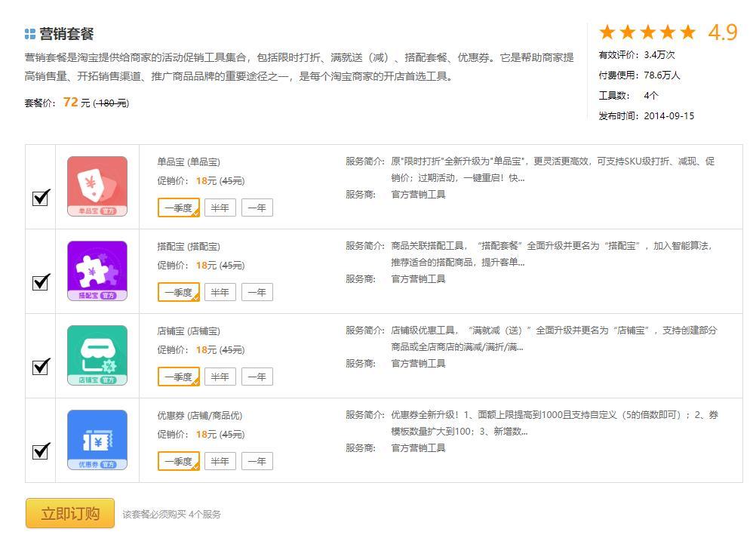Viewport: 756px width, 535px height.
Task: Click 官方营销工具 in the 搭配宝 row
Action: pos(418,279)
